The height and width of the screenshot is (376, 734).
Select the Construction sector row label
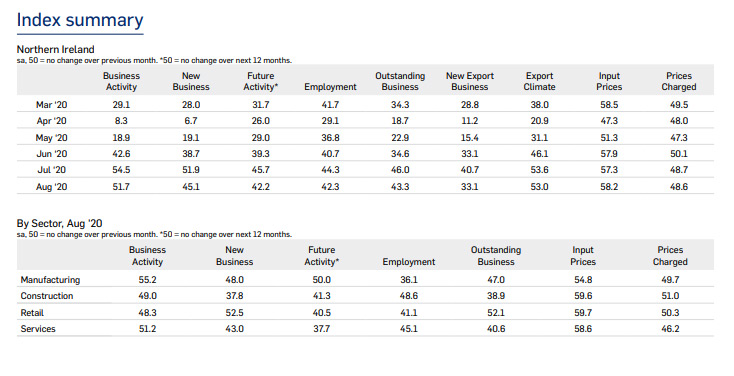tap(47, 296)
